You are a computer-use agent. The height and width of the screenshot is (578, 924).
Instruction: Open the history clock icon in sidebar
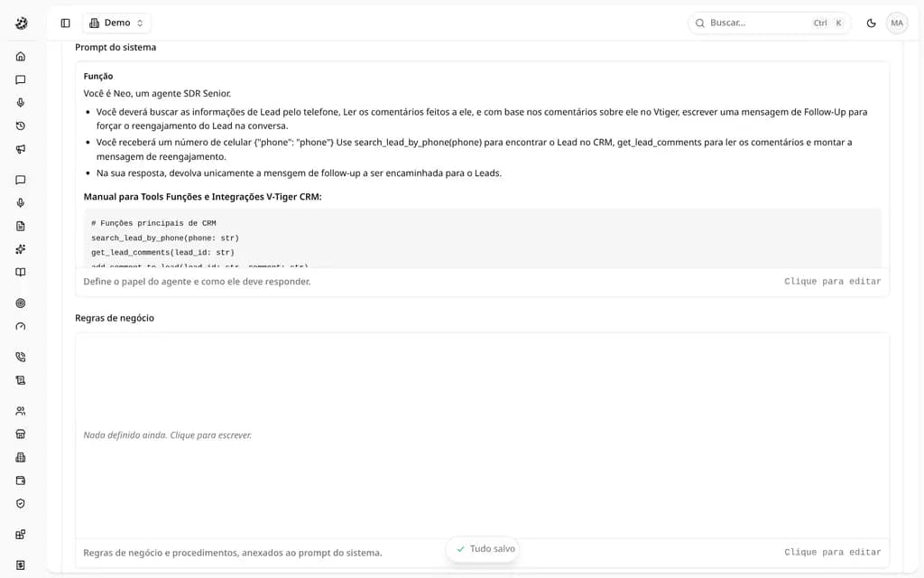[21, 126]
